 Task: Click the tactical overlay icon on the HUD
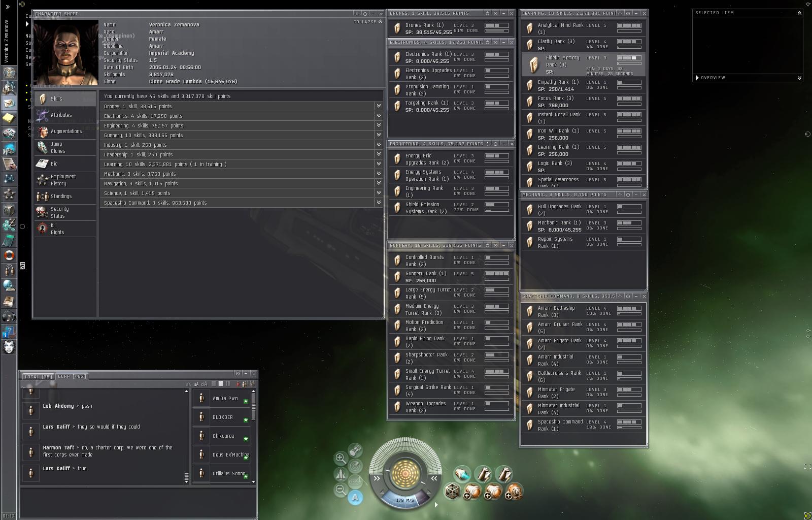tap(355, 481)
